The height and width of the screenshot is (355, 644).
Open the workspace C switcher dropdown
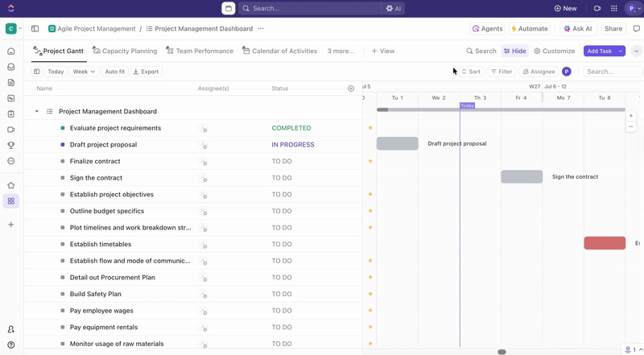pyautogui.click(x=14, y=28)
